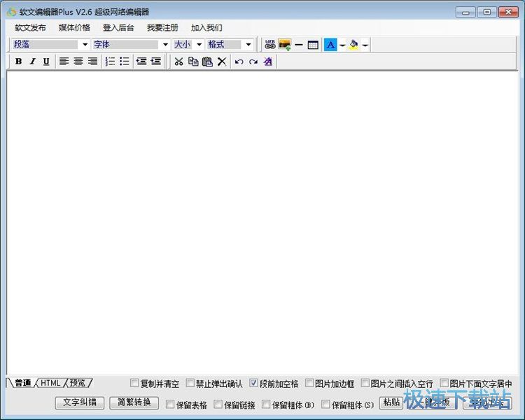Apply italic formatting

click(32, 62)
